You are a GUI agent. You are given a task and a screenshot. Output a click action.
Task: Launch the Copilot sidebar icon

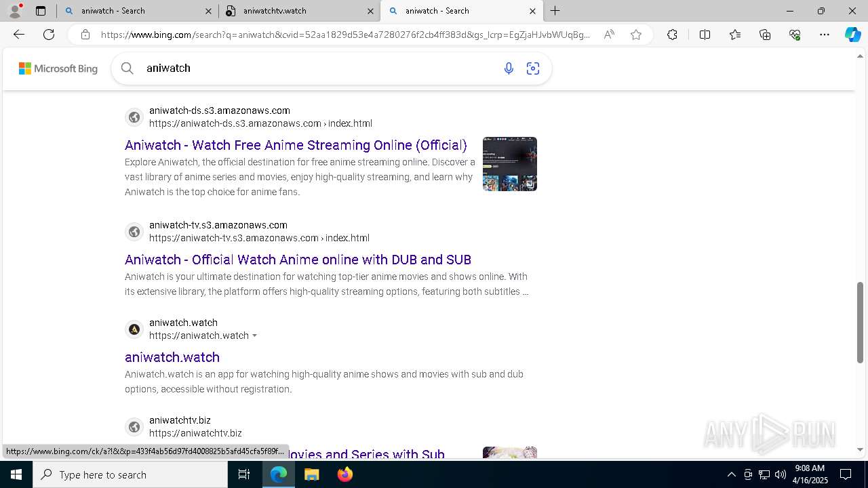coord(852,35)
